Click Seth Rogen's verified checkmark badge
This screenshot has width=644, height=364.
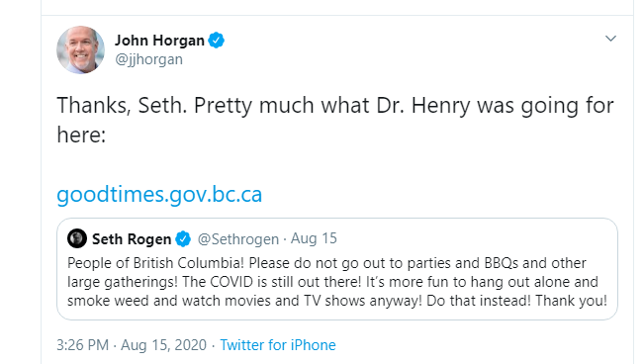coord(183,238)
